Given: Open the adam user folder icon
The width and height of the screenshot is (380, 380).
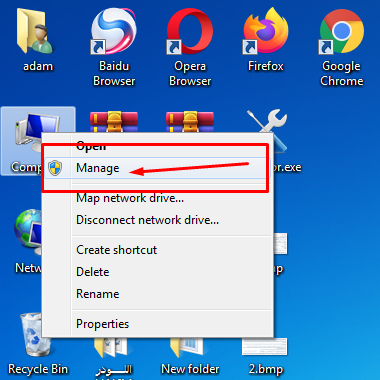Looking at the screenshot, I should pyautogui.click(x=34, y=31).
